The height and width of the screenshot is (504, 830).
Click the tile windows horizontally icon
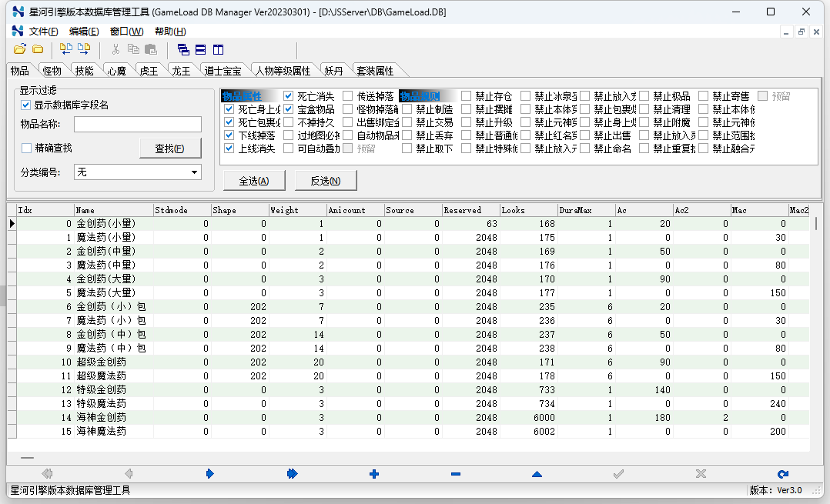(x=201, y=49)
